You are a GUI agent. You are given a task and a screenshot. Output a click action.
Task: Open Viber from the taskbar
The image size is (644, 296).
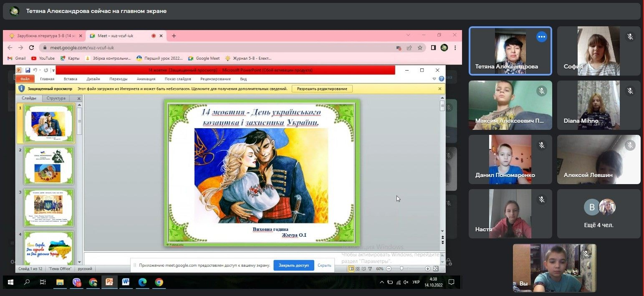click(x=77, y=282)
